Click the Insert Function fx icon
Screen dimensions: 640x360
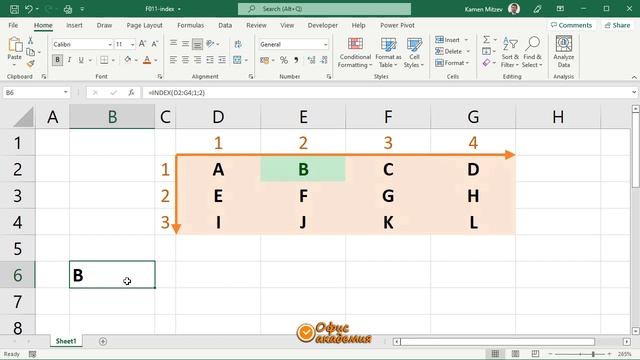click(x=131, y=93)
